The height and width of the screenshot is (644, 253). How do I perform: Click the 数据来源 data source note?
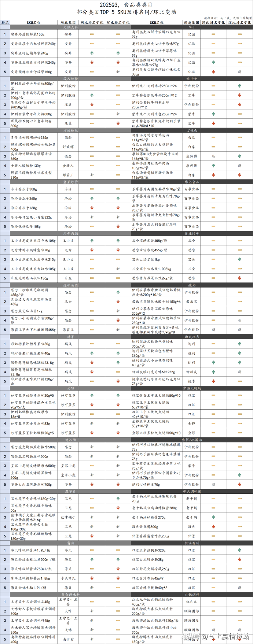228,18
